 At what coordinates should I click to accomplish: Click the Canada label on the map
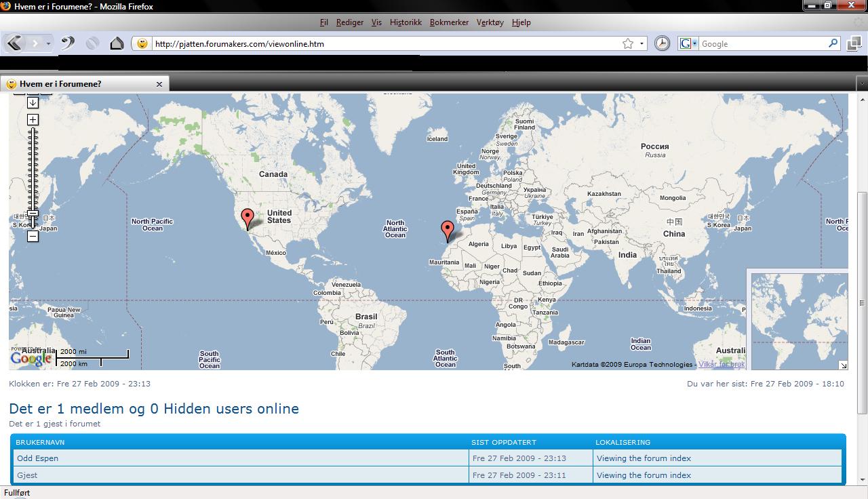pyautogui.click(x=273, y=174)
